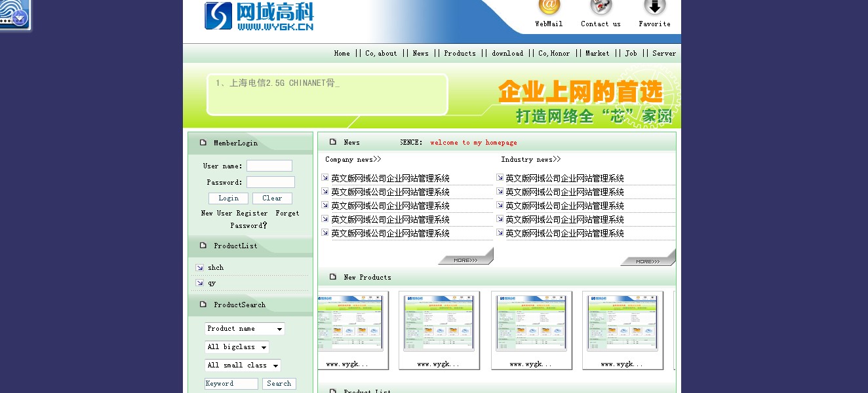Open the News navigation item
The height and width of the screenshot is (393, 868).
click(x=421, y=54)
